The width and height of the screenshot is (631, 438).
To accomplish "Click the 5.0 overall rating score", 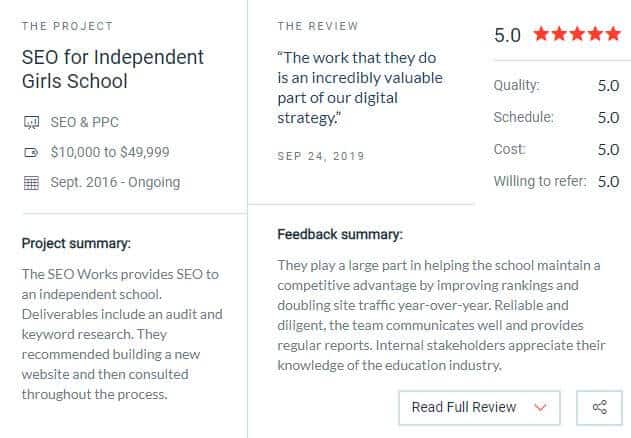I will (507, 35).
